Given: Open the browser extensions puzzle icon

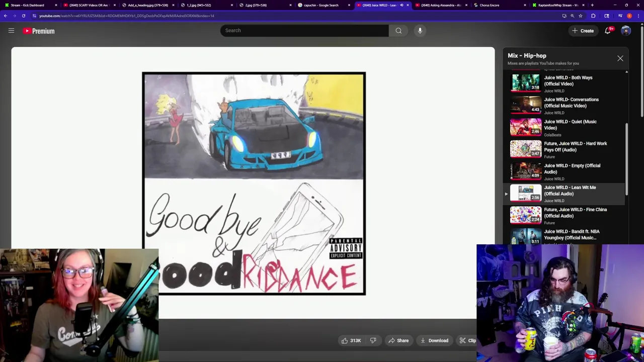Looking at the screenshot, I should 593,16.
